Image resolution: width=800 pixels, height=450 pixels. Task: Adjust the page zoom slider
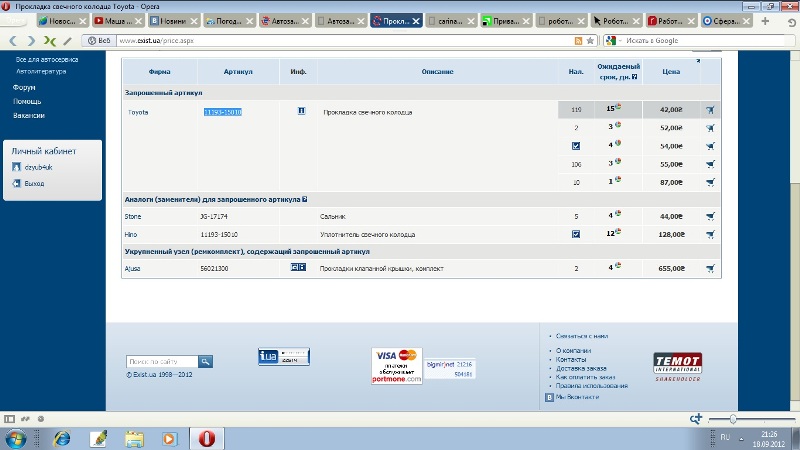pyautogui.click(x=734, y=418)
